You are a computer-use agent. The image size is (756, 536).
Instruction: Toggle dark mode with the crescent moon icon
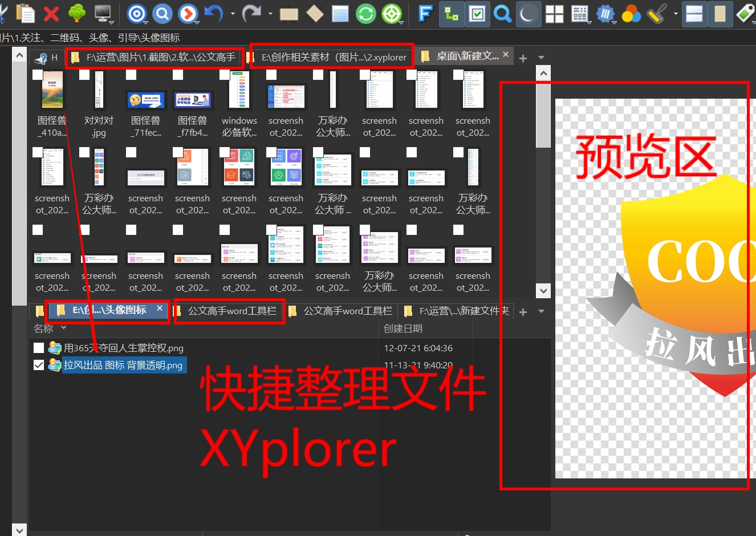click(528, 14)
